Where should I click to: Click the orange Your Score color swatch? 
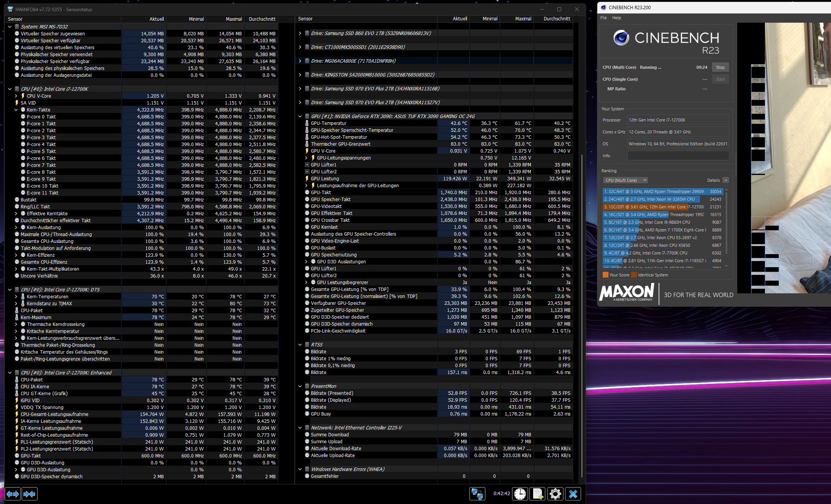point(605,275)
